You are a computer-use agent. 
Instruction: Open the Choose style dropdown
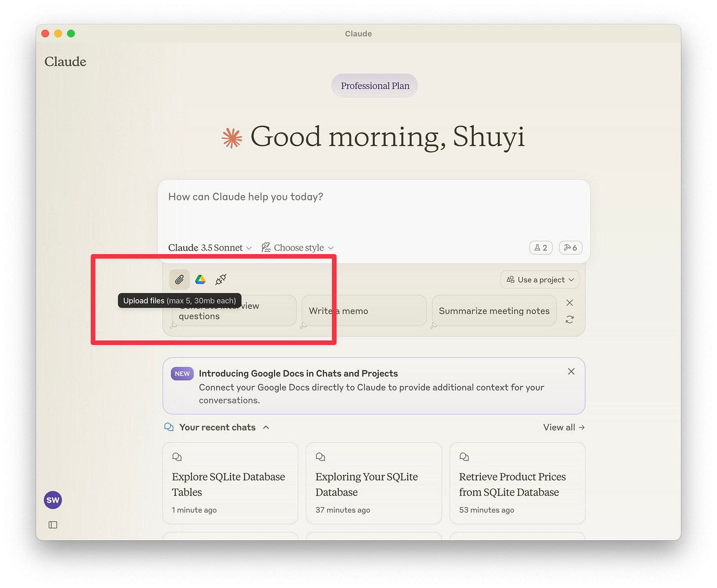[x=297, y=248]
